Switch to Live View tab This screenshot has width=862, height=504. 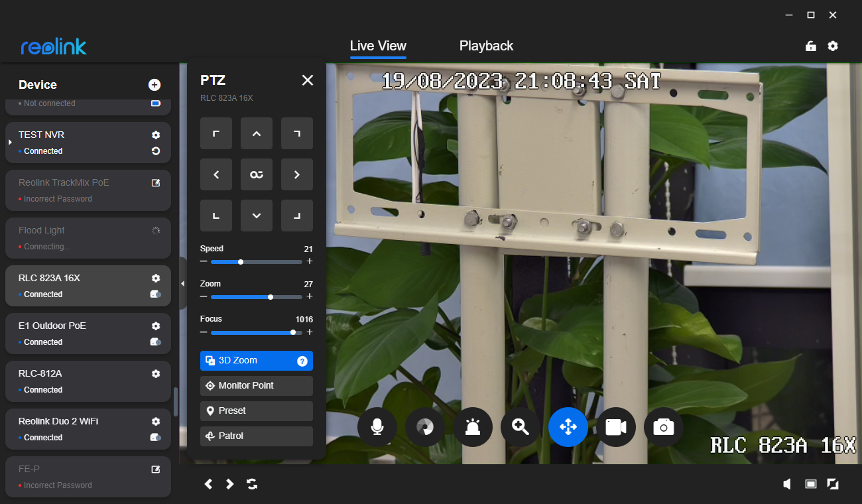378,46
